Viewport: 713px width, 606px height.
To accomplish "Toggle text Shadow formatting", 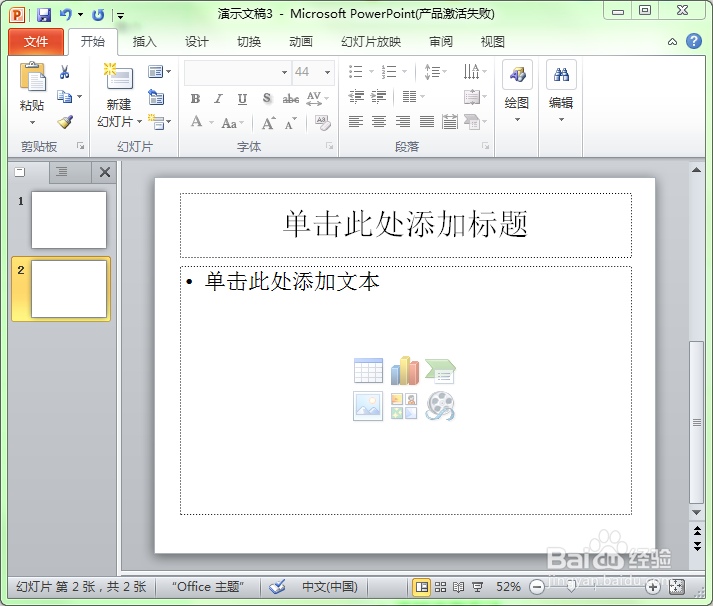I will pyautogui.click(x=266, y=99).
